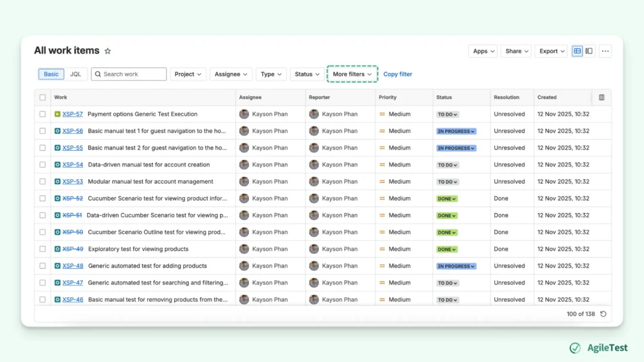Screen dimensions: 644x362
Task: Open work item XSP-46 link
Action: (x=72, y=300)
